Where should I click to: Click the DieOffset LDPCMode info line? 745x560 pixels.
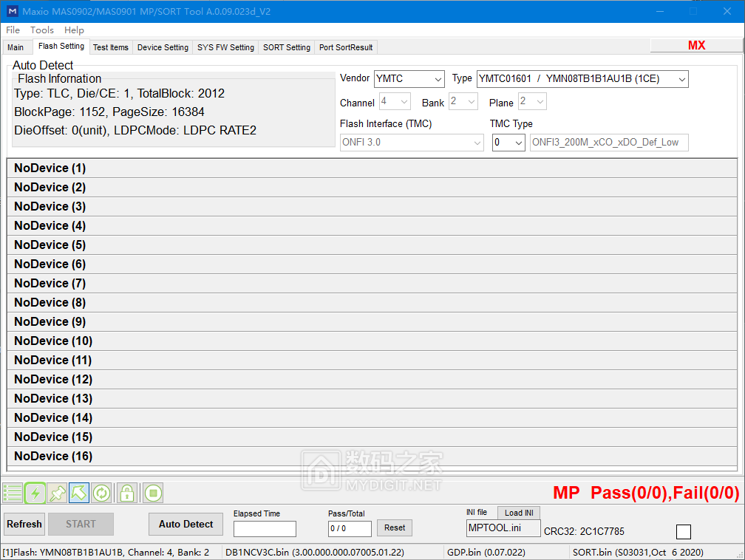tap(135, 131)
